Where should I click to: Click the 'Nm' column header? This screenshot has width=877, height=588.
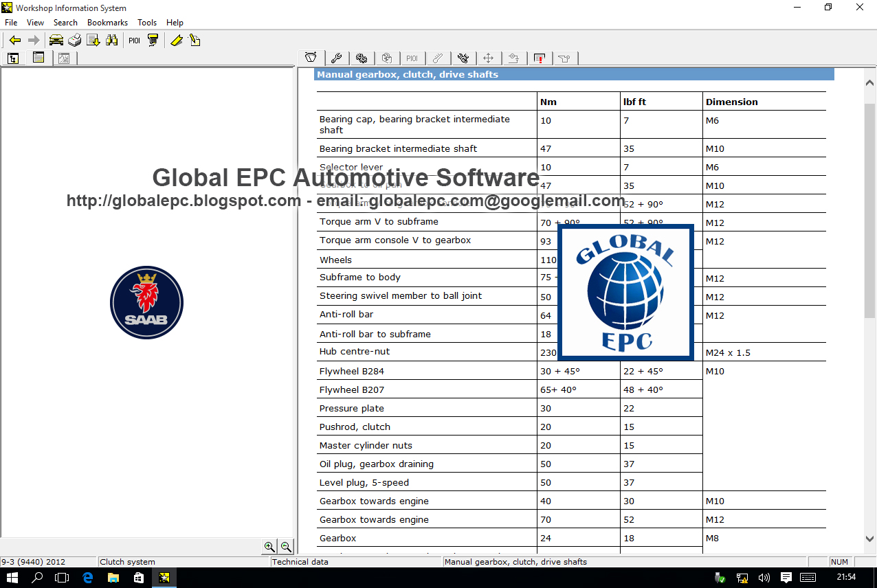tap(548, 102)
